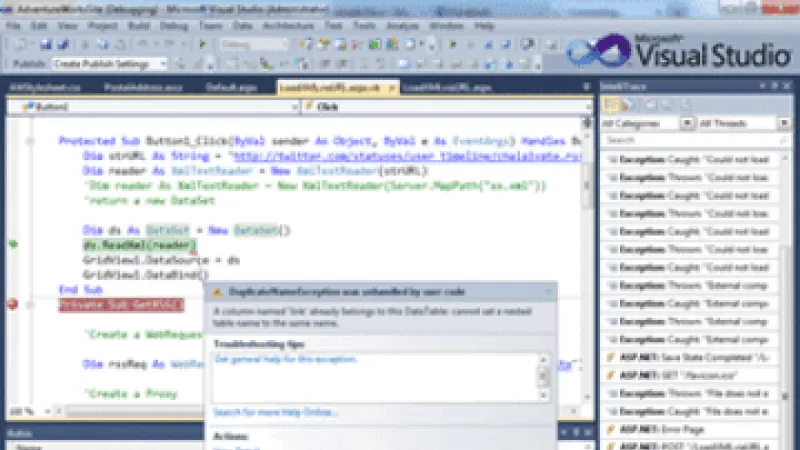Click the second IntelliTrace toolbar icon
Screen dimensions: 800x450
pos(629,105)
